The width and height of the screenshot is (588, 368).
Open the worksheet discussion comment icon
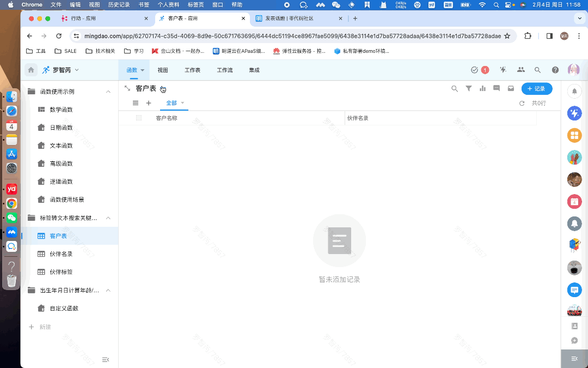click(x=497, y=88)
